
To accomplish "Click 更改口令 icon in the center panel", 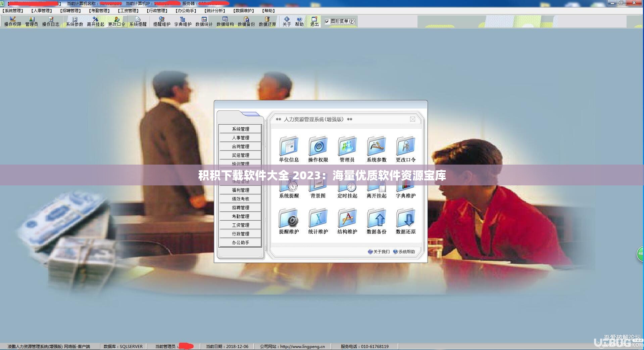I will 406,149.
